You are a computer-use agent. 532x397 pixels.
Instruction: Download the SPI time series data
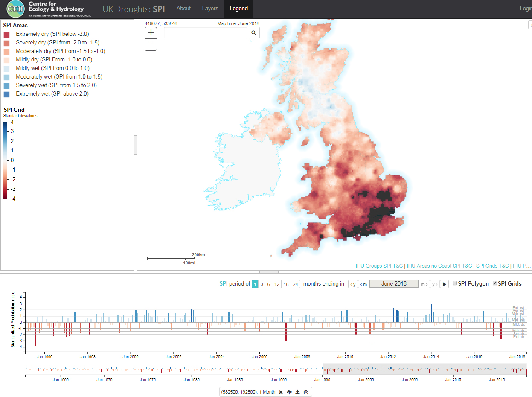[x=297, y=391]
